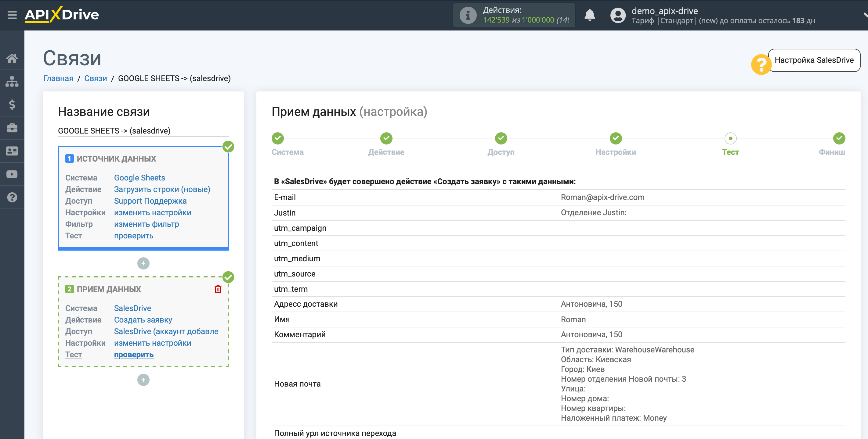Open the help question icon in the sidebar
Viewport: 868px width, 439px height.
pos(12,197)
